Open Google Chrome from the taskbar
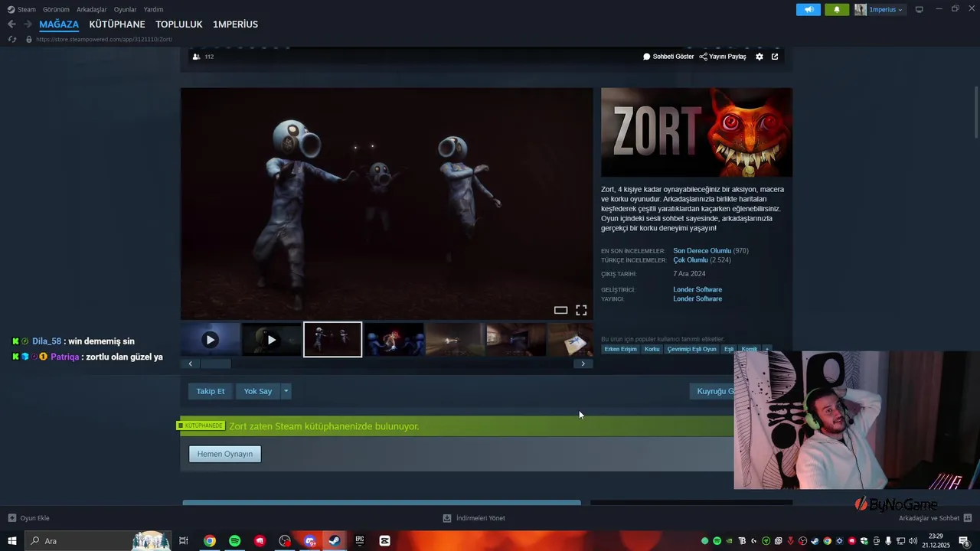Viewport: 980px width, 551px height. 209,541
